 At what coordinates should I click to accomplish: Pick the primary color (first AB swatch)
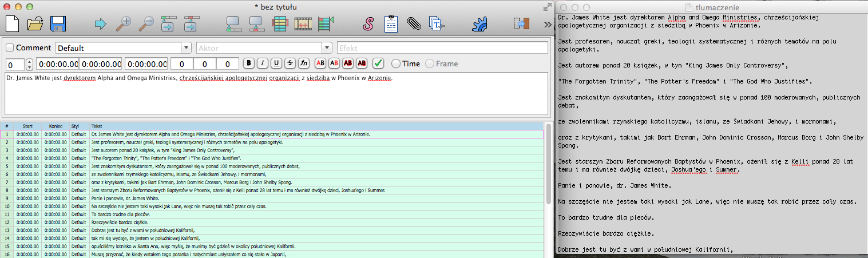(x=320, y=63)
